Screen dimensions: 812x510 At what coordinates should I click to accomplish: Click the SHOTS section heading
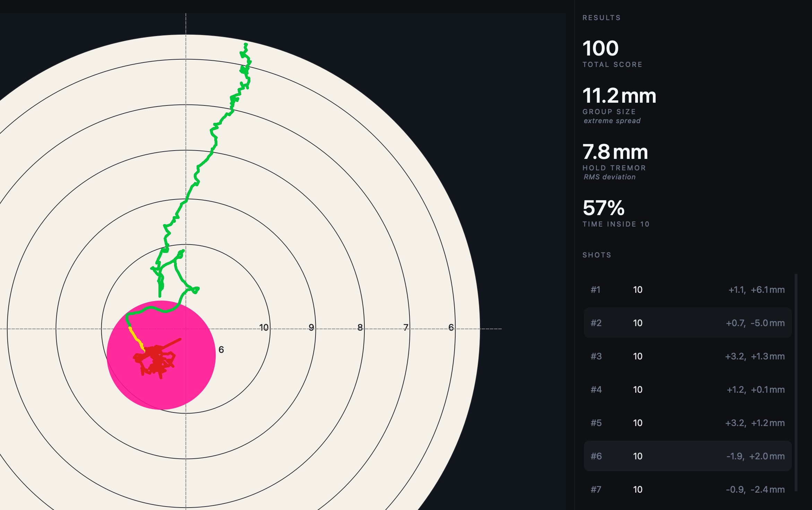point(597,255)
